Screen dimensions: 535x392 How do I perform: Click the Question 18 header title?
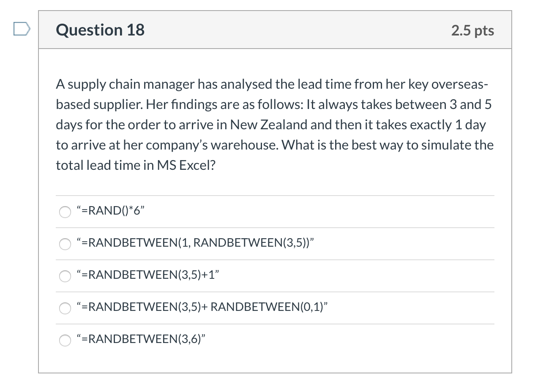[100, 30]
